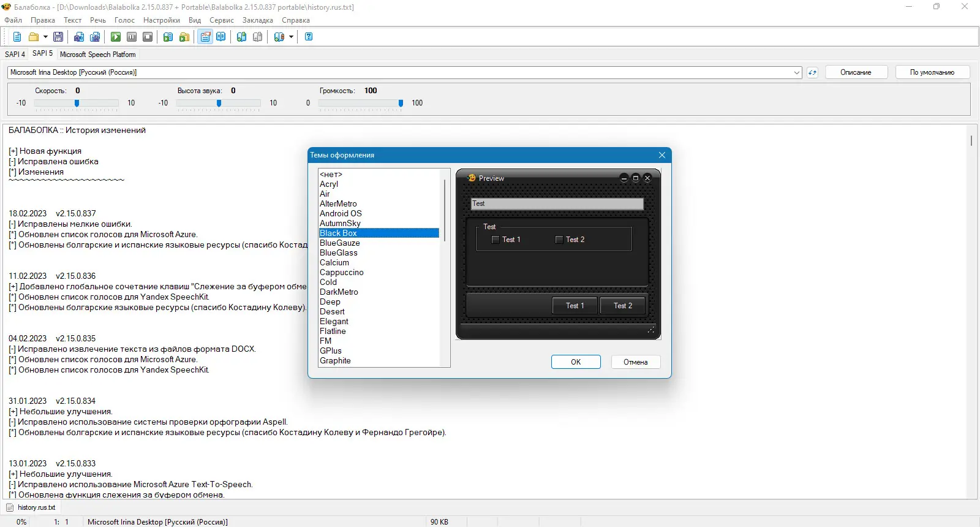Viewport: 980px width, 527px height.
Task: Add a bookmark with the green-plus book icon
Action: click(242, 37)
